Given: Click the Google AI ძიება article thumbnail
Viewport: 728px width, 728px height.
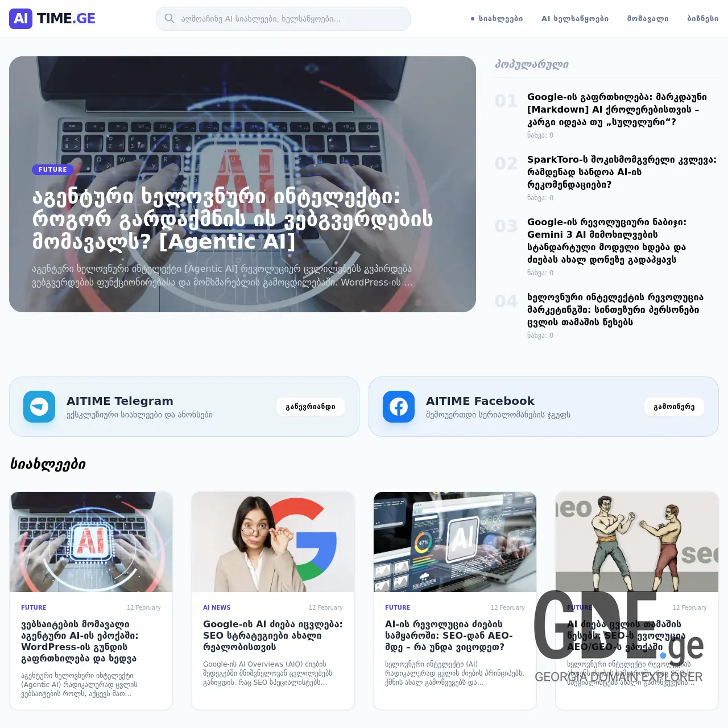Looking at the screenshot, I should pos(272,541).
